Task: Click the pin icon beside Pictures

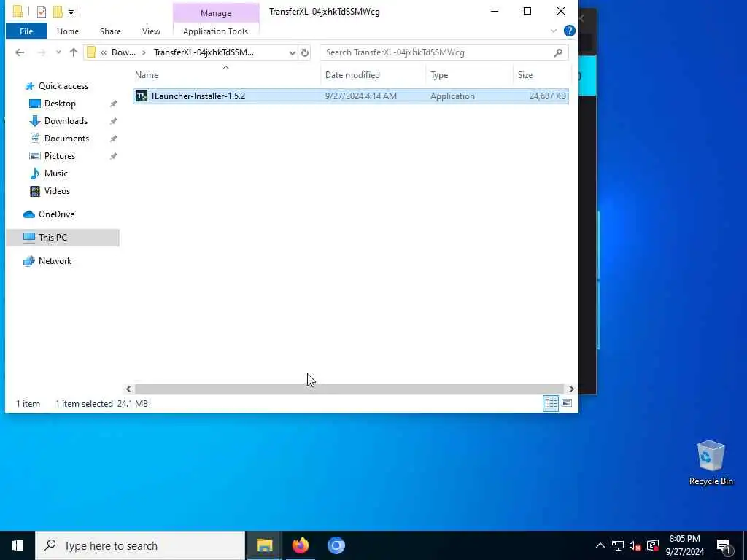Action: [x=113, y=156]
